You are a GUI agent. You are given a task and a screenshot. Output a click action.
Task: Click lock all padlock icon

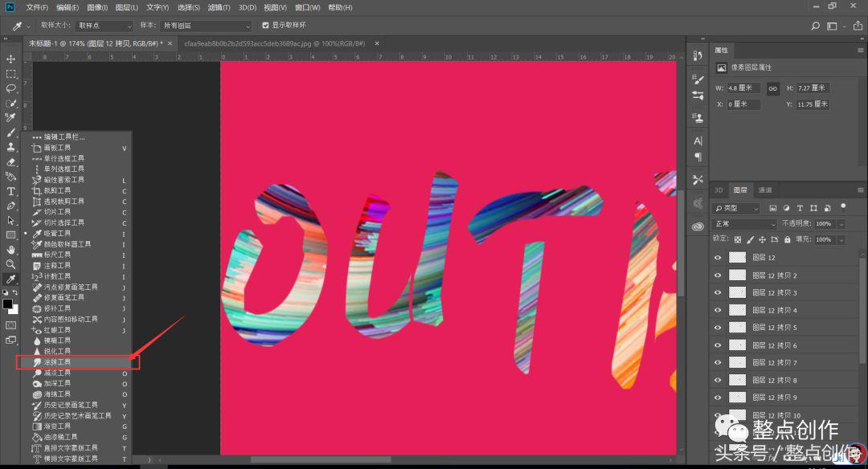pyautogui.click(x=787, y=239)
